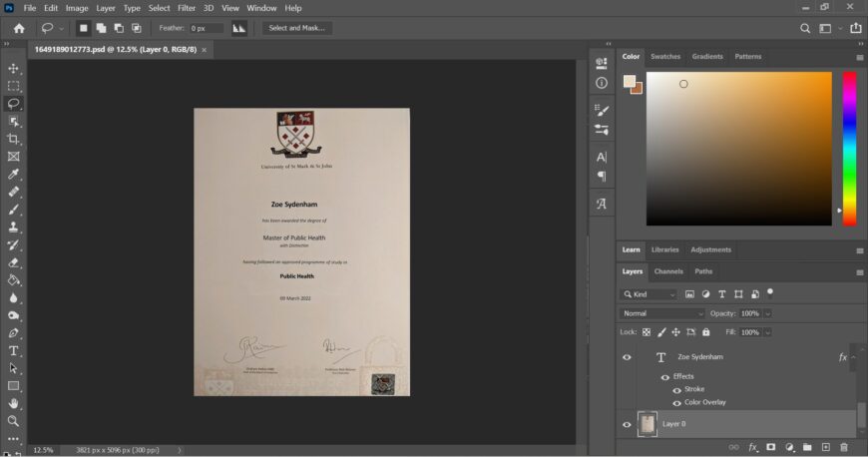Select the Crop tool

click(x=13, y=139)
